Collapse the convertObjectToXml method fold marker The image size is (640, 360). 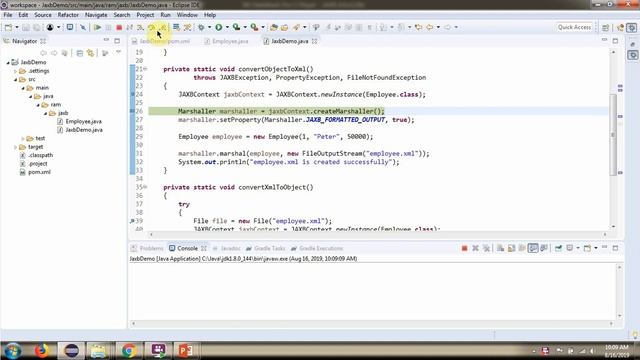click(x=145, y=69)
